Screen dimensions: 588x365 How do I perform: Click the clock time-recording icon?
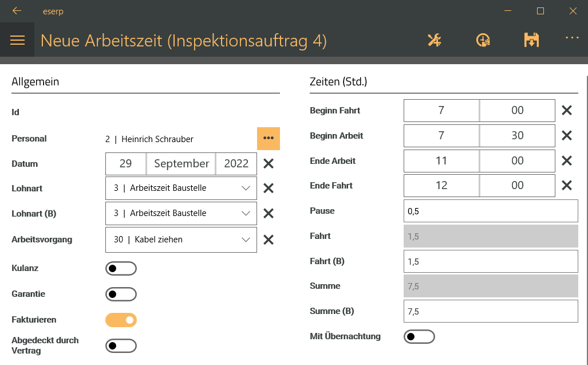483,40
